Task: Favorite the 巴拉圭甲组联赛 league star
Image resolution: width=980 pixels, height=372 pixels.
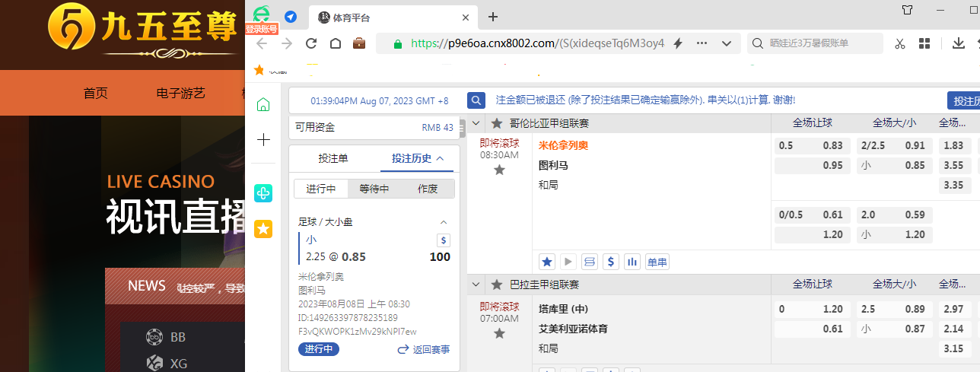Action: [497, 285]
